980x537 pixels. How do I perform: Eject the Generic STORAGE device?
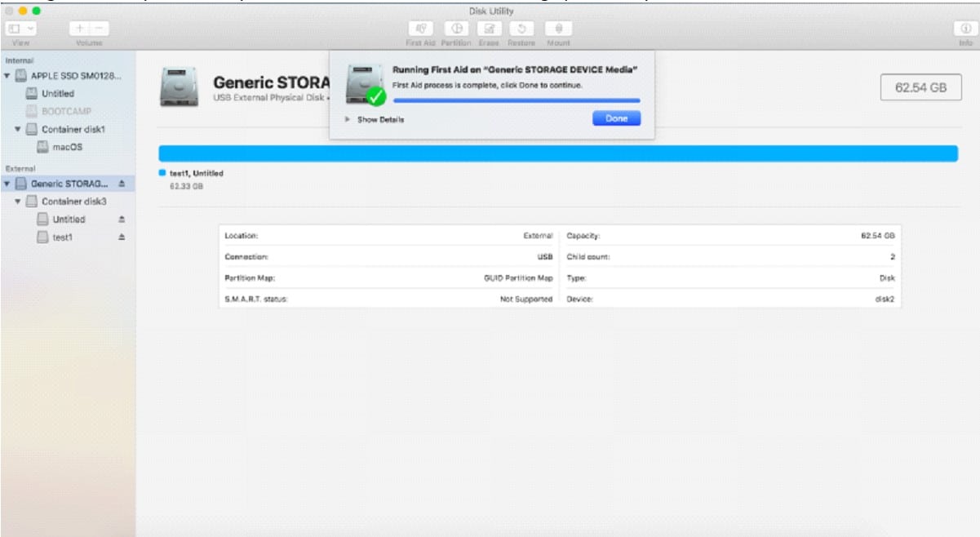click(x=122, y=185)
